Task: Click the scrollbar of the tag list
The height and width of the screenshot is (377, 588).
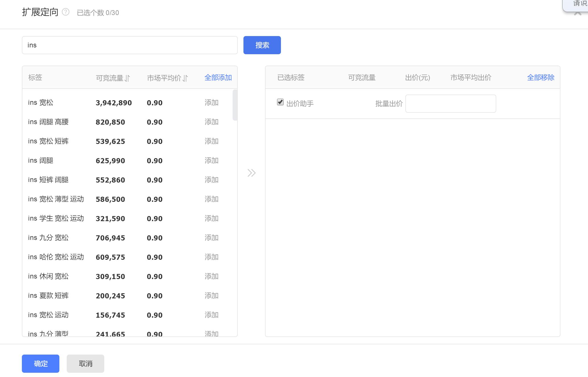Action: coord(235,105)
